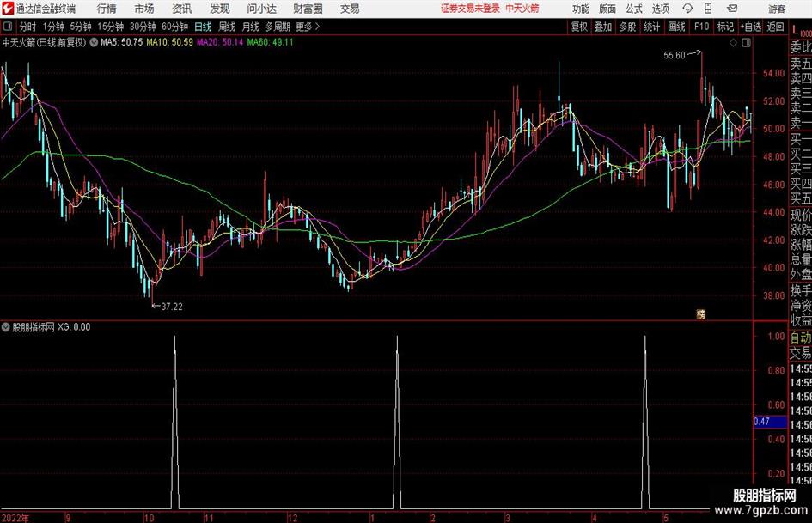The height and width of the screenshot is (523, 812).
Task: Open the 版面 menu
Action: 607,9
